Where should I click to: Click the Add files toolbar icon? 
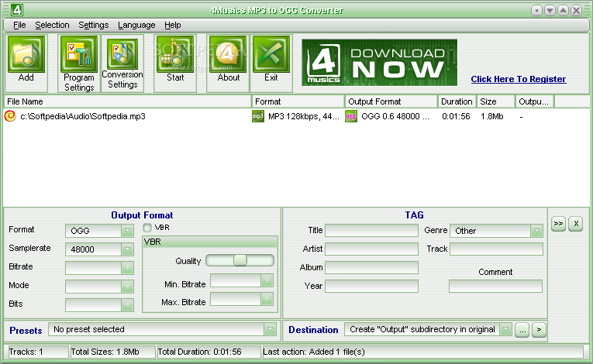click(26, 54)
